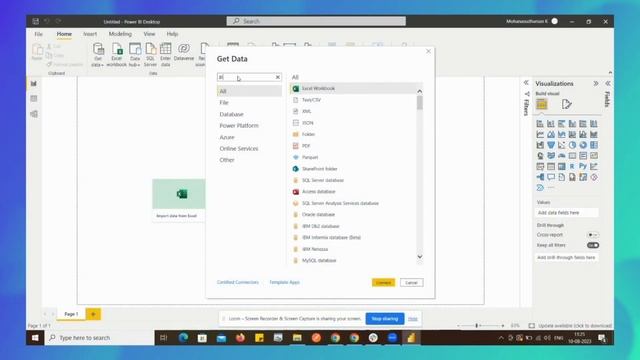Open the Get data dropdown
Viewport: 640px width, 360px height.
pyautogui.click(x=98, y=55)
